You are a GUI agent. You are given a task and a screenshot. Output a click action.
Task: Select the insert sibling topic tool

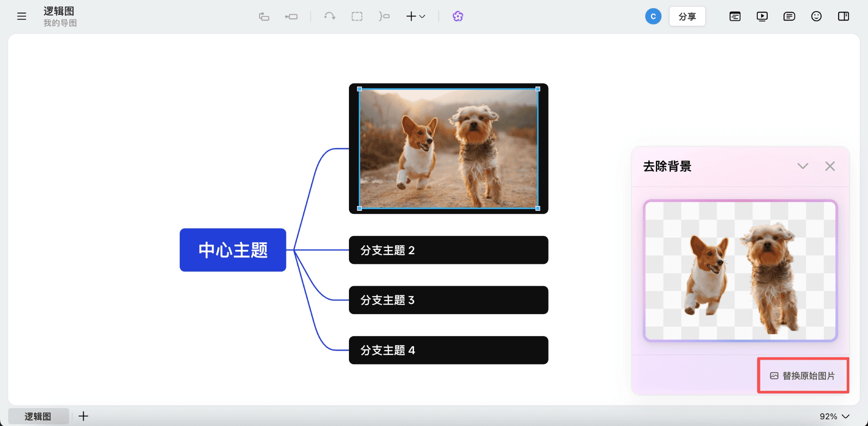(x=264, y=16)
